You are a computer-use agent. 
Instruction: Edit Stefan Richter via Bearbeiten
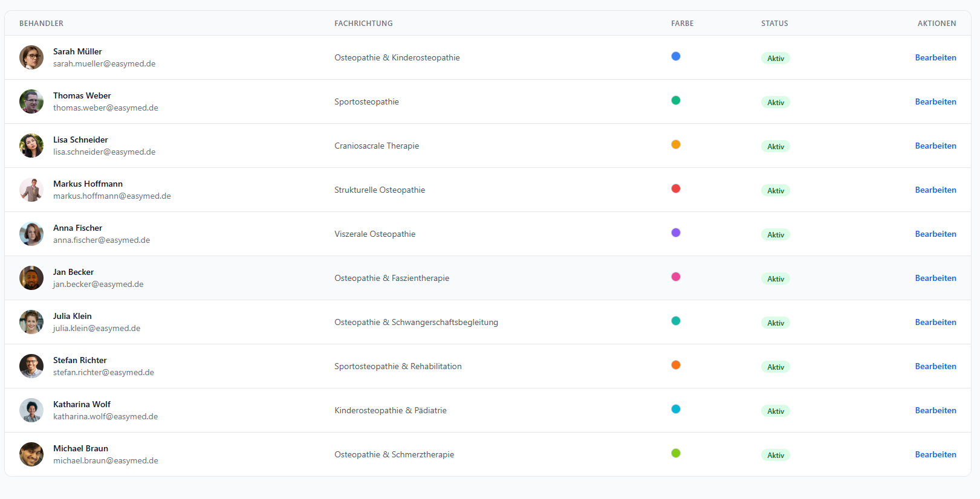[935, 366]
